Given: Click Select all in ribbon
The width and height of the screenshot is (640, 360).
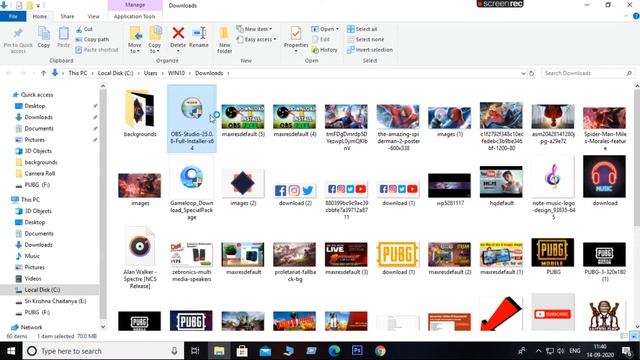Looking at the screenshot, I should click(362, 29).
